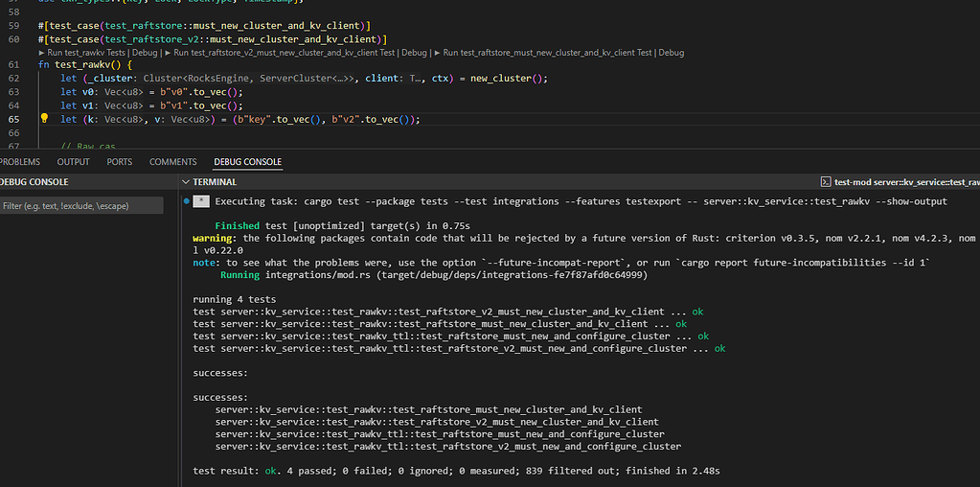980x487 pixels.
Task: Show the COMMENTS panel tab
Action: tap(172, 162)
